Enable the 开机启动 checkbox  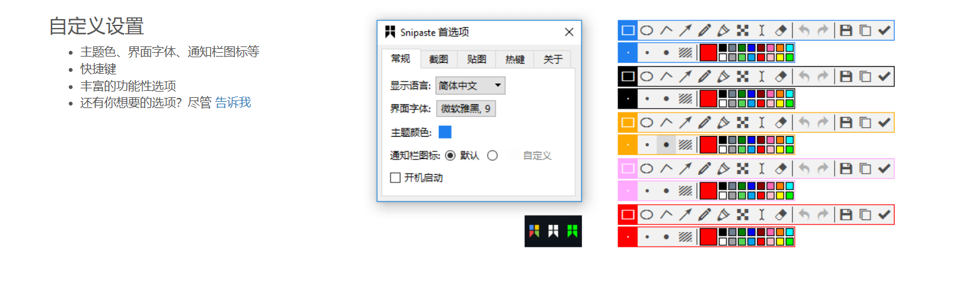point(395,178)
